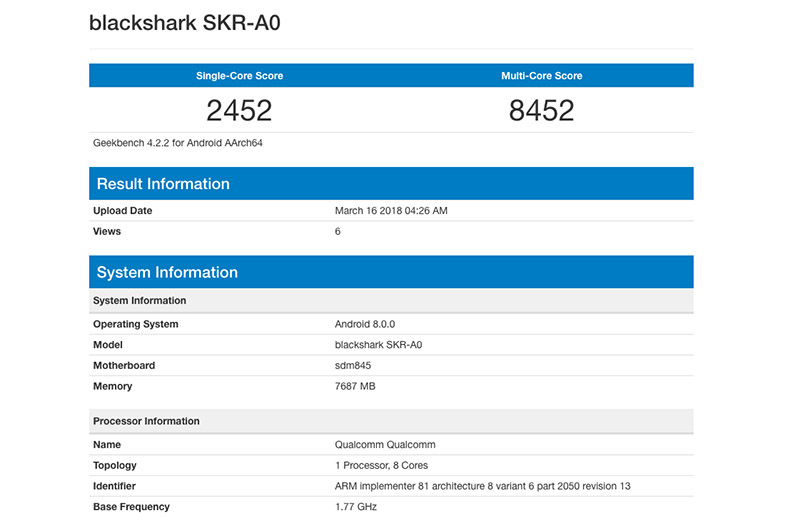Click the Model label
Screen dimensions: 800x523
(108, 345)
